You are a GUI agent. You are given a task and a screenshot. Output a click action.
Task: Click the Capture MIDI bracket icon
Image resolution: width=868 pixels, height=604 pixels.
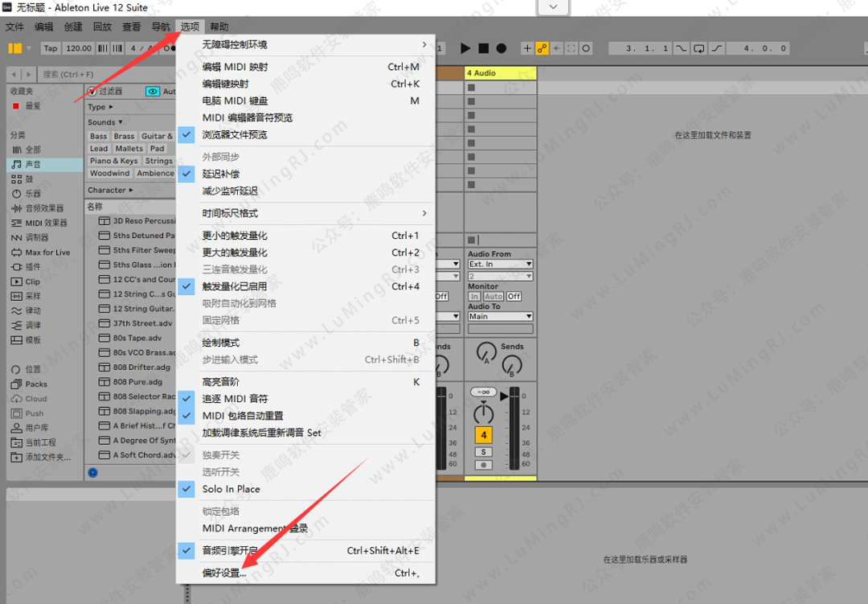point(571,48)
